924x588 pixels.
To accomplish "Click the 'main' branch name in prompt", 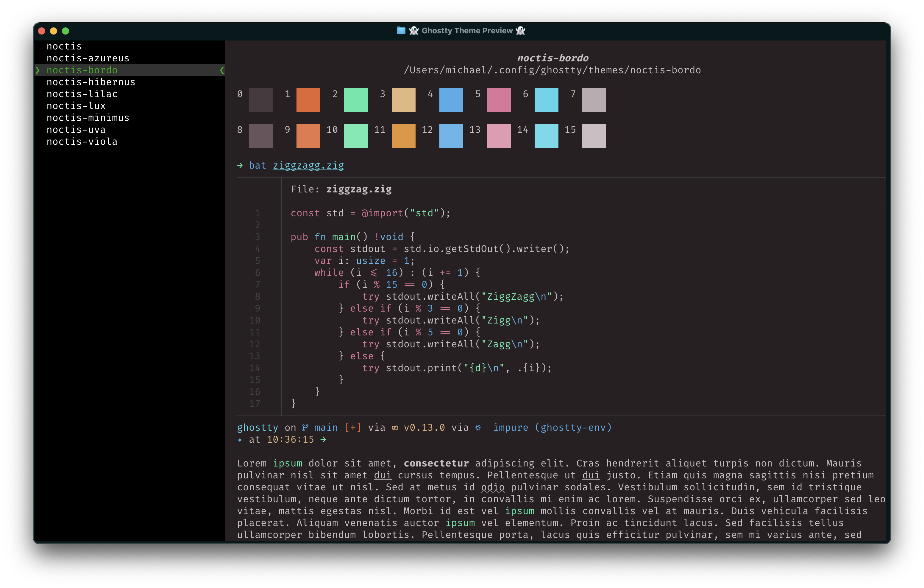I will coord(326,427).
